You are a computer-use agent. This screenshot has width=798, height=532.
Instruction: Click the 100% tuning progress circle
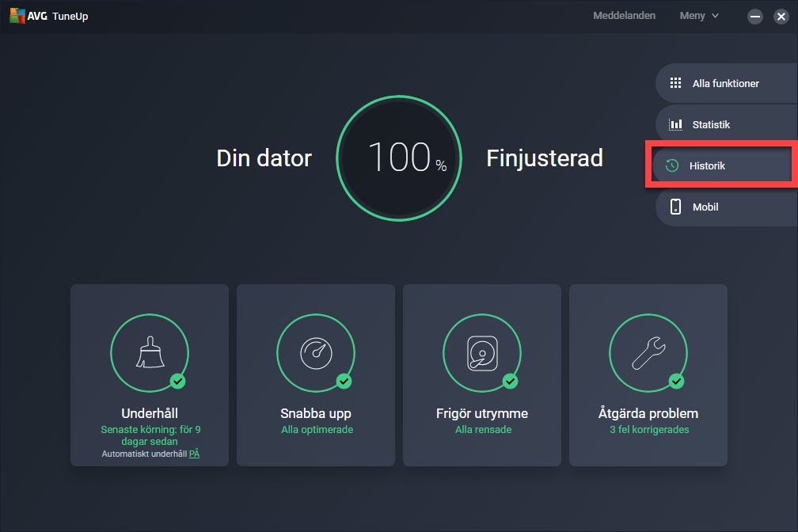(x=399, y=158)
